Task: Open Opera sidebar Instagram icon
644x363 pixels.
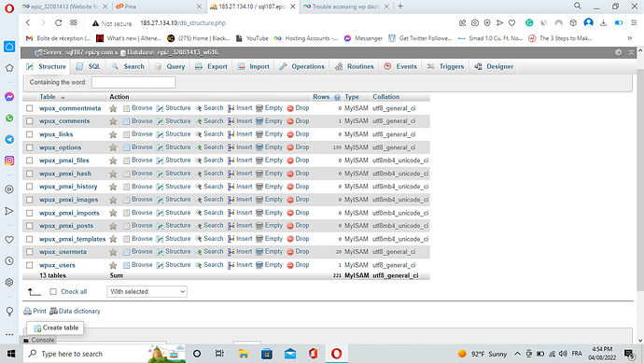Action: tap(9, 161)
